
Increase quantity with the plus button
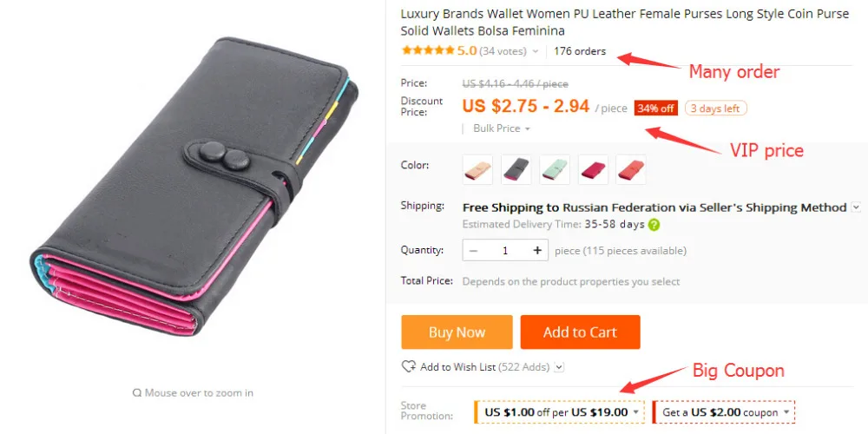537,250
